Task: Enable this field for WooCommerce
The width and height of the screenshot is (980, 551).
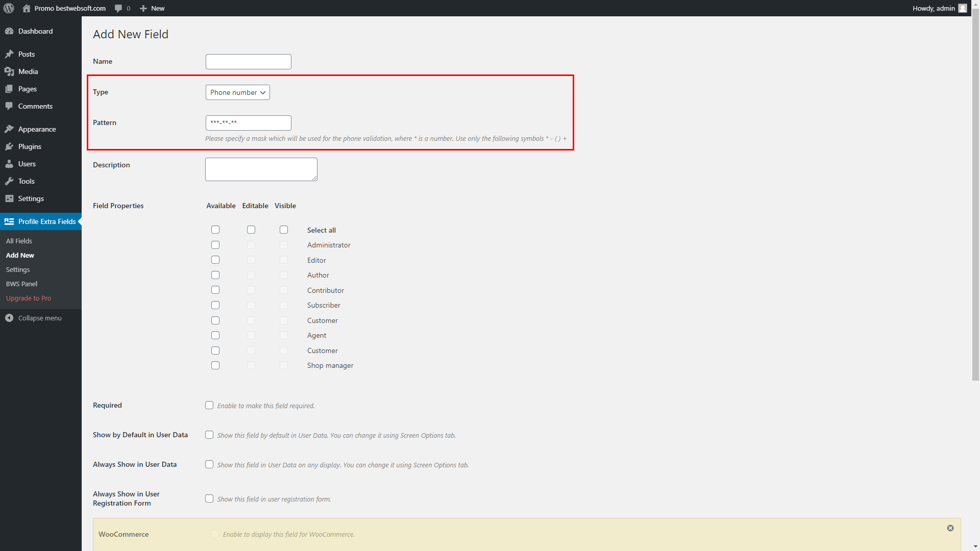Action: (x=215, y=534)
